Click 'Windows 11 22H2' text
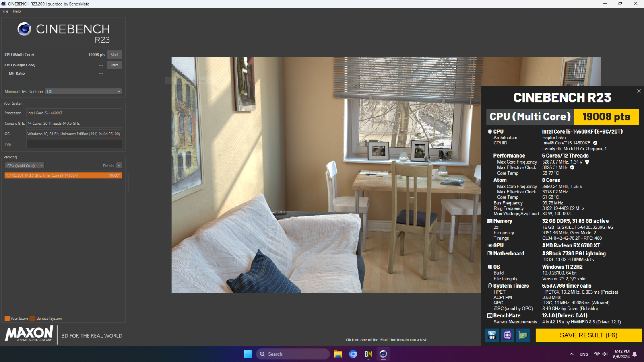 [562, 267]
